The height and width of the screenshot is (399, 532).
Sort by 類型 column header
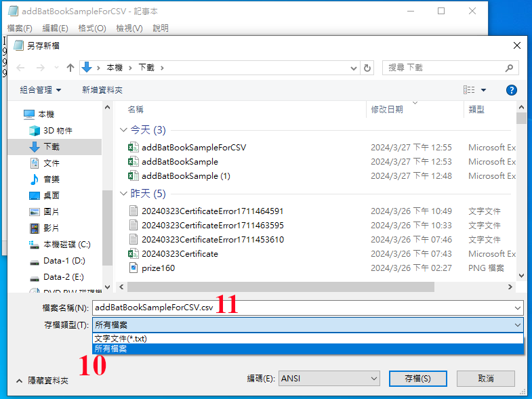click(476, 109)
